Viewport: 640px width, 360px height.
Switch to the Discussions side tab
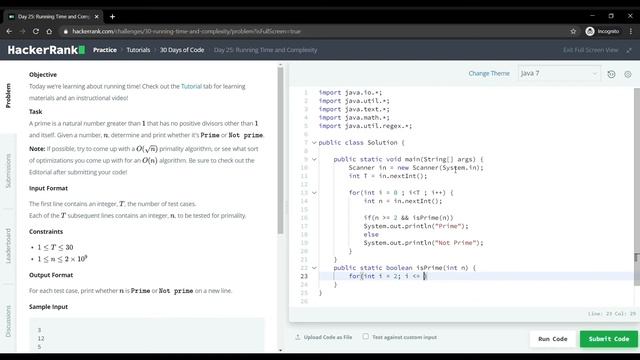8,321
